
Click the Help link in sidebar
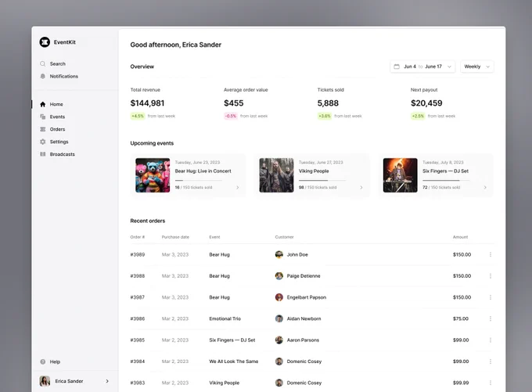pyautogui.click(x=55, y=361)
